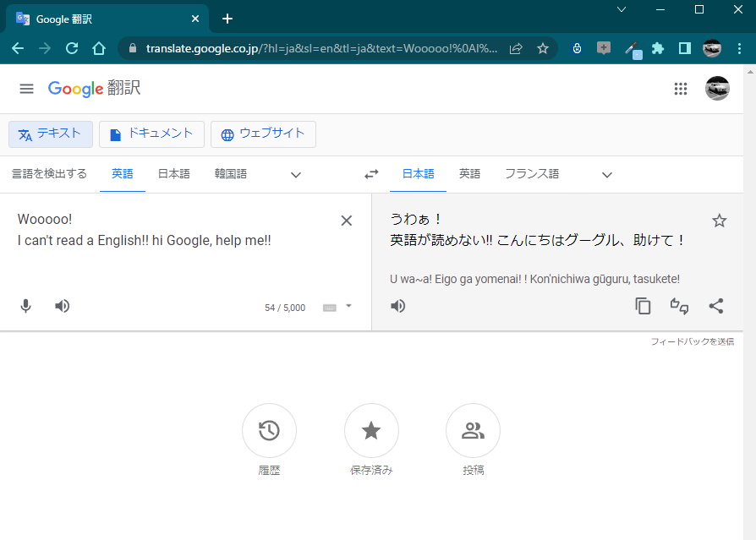Listen to the English source text
The width and height of the screenshot is (756, 540).
pyautogui.click(x=63, y=306)
